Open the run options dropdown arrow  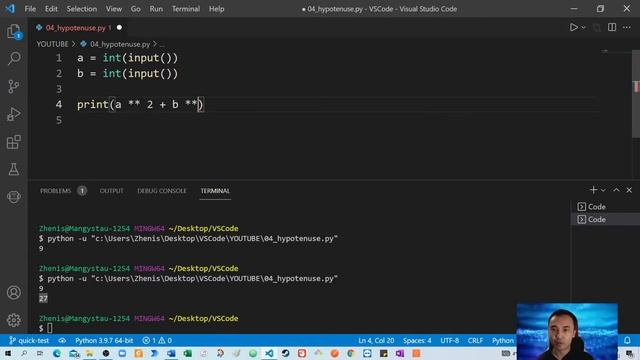tap(584, 27)
